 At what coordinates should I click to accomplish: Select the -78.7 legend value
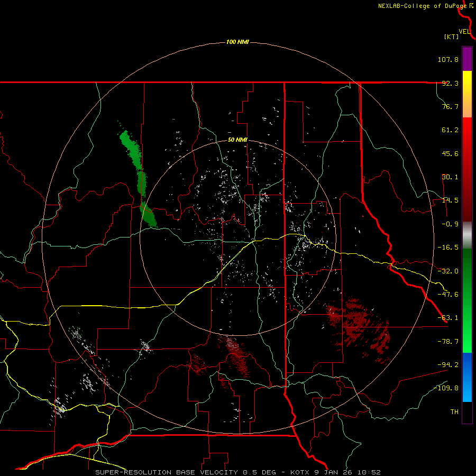pos(448,342)
